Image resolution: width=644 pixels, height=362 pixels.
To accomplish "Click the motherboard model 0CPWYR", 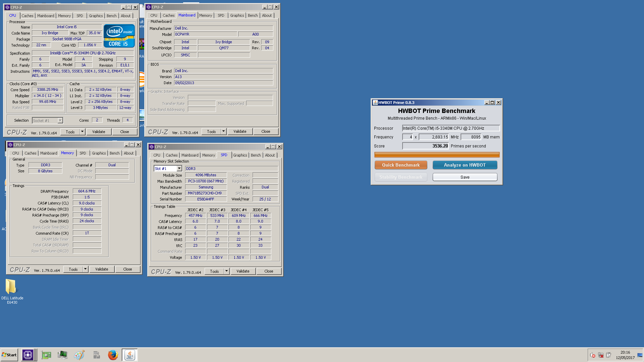I will pyautogui.click(x=205, y=34).
